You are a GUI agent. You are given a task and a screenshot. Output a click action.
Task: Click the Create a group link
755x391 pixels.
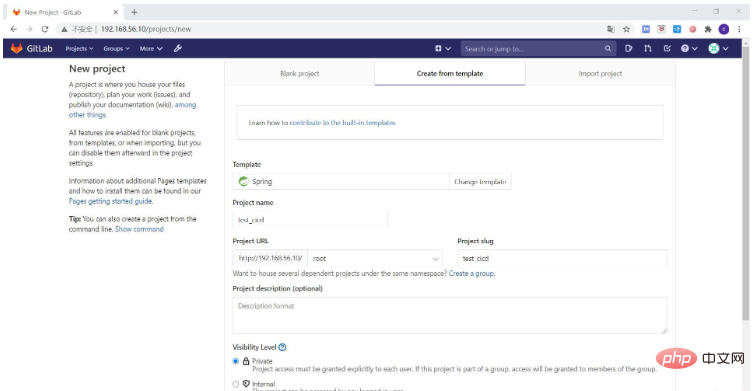coord(471,274)
